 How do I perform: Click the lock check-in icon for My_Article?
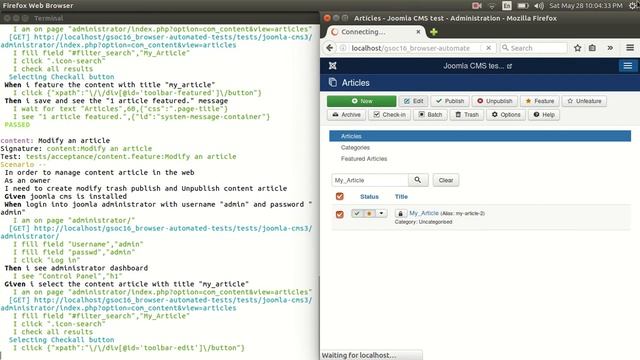coord(400,213)
